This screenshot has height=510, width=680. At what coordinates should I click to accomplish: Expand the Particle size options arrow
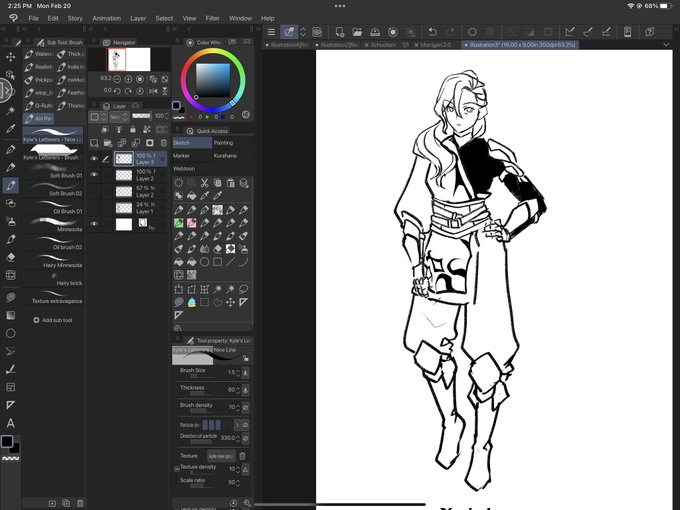pos(237,425)
